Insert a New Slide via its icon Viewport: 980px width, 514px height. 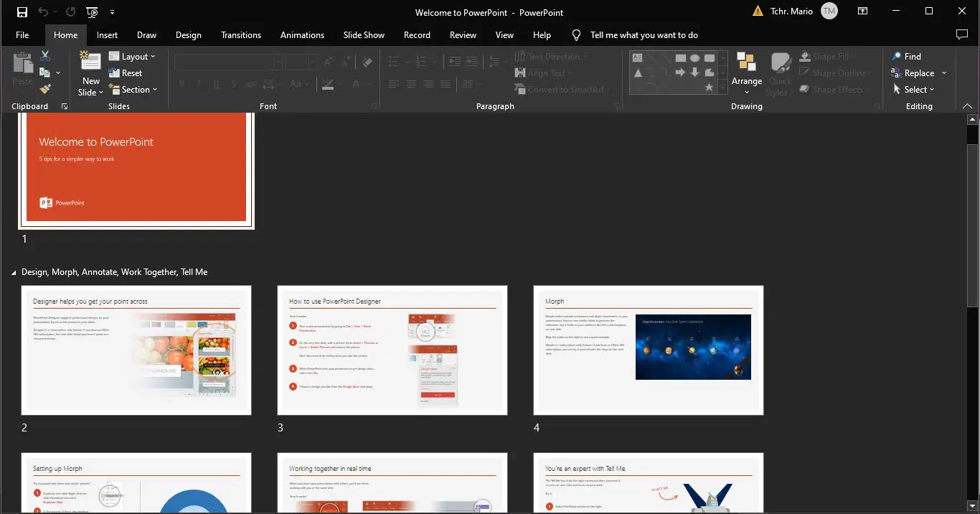(90, 61)
